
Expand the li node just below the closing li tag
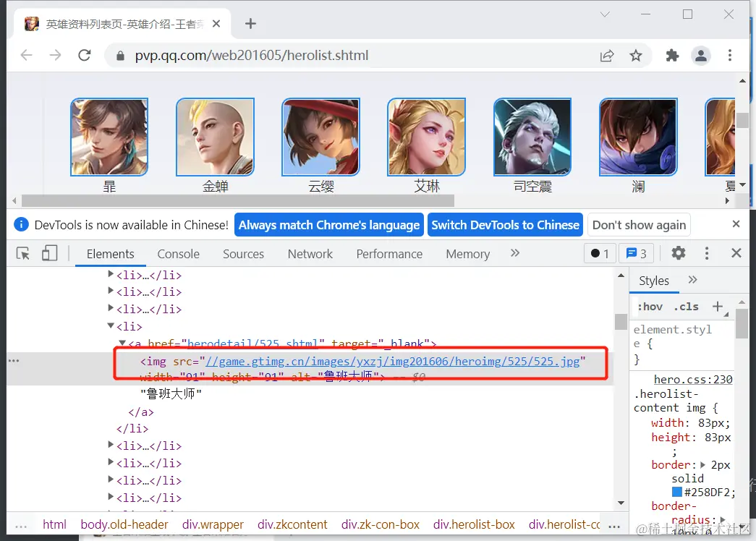click(111, 445)
